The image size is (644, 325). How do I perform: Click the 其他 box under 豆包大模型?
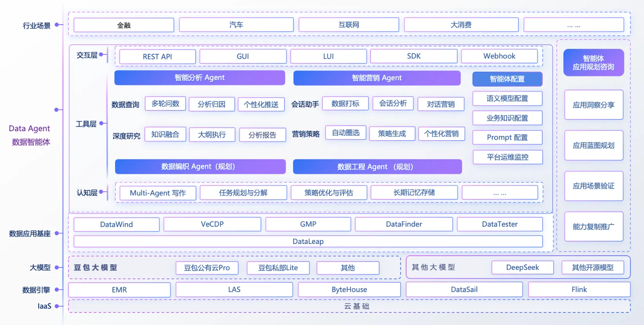348,268
